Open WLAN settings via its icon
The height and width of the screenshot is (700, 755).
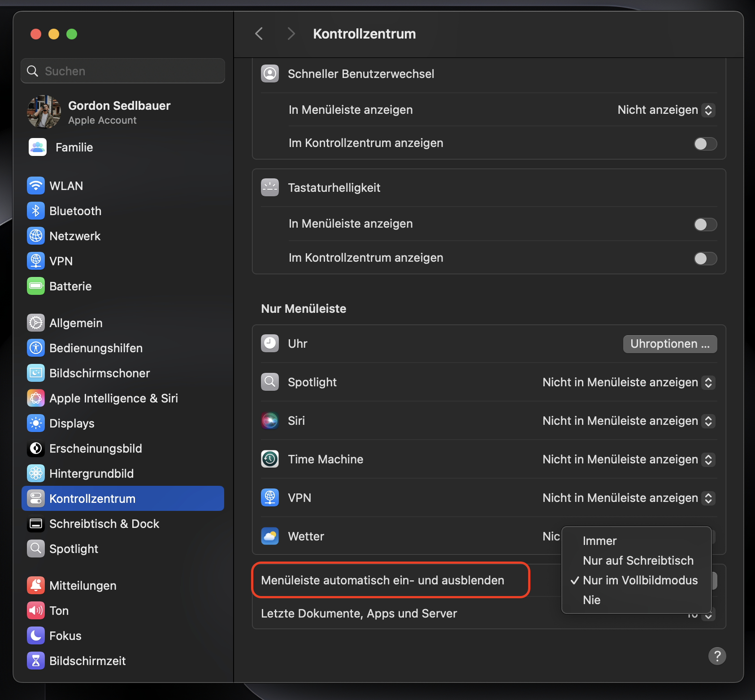click(36, 186)
